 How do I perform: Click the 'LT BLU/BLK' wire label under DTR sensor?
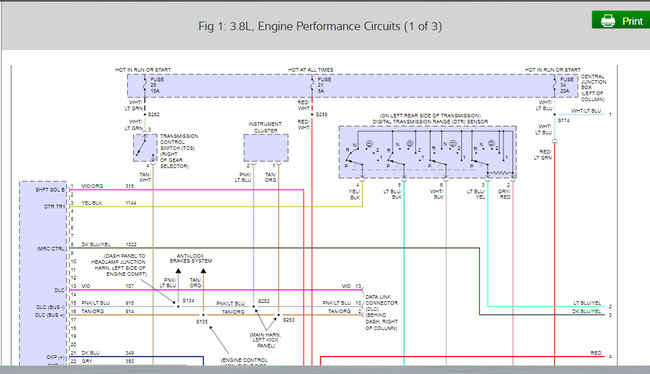click(393, 194)
